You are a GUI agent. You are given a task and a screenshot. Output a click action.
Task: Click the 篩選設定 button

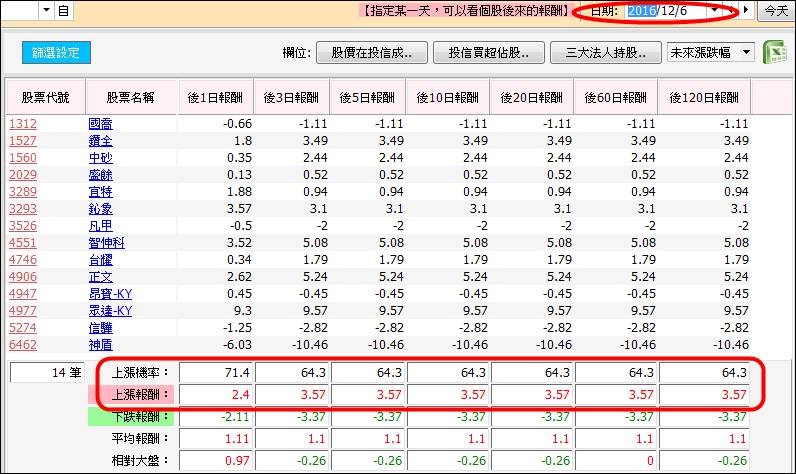click(56, 53)
